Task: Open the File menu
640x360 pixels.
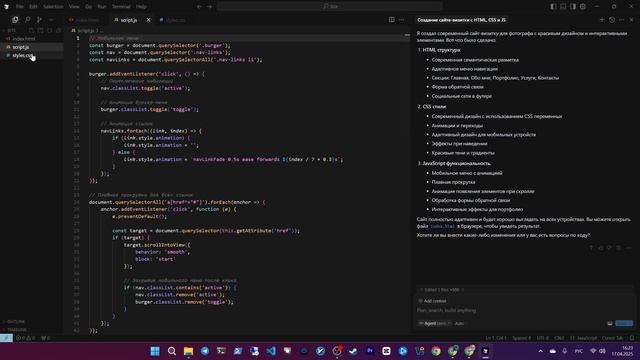Action: pos(20,7)
